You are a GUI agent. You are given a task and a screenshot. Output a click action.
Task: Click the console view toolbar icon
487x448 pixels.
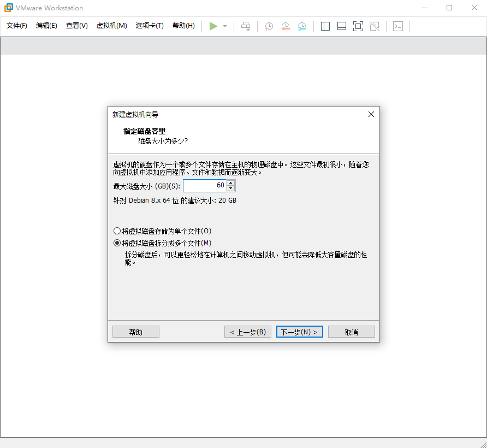point(398,26)
